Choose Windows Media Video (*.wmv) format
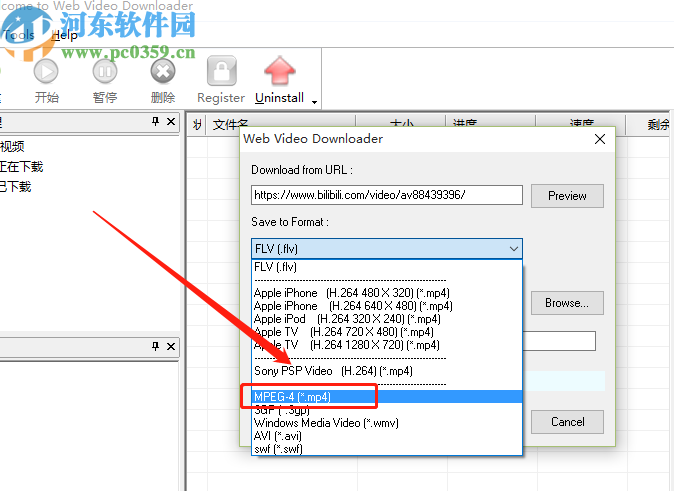Image resolution: width=674 pixels, height=491 pixels. pyautogui.click(x=387, y=423)
